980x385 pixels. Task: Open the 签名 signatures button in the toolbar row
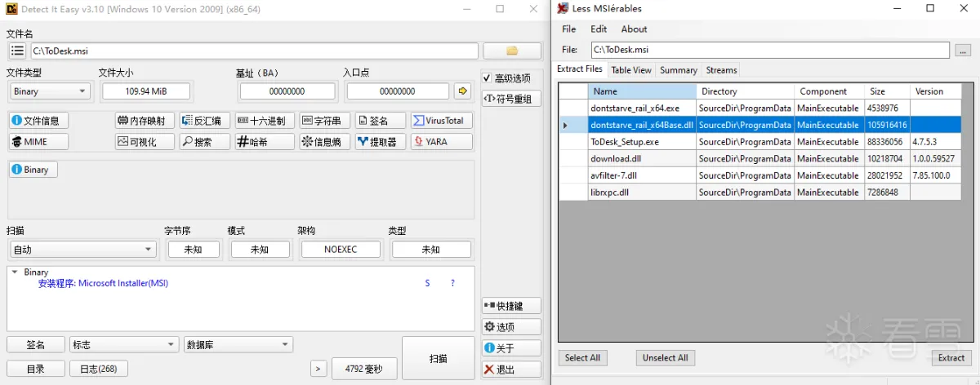click(381, 121)
